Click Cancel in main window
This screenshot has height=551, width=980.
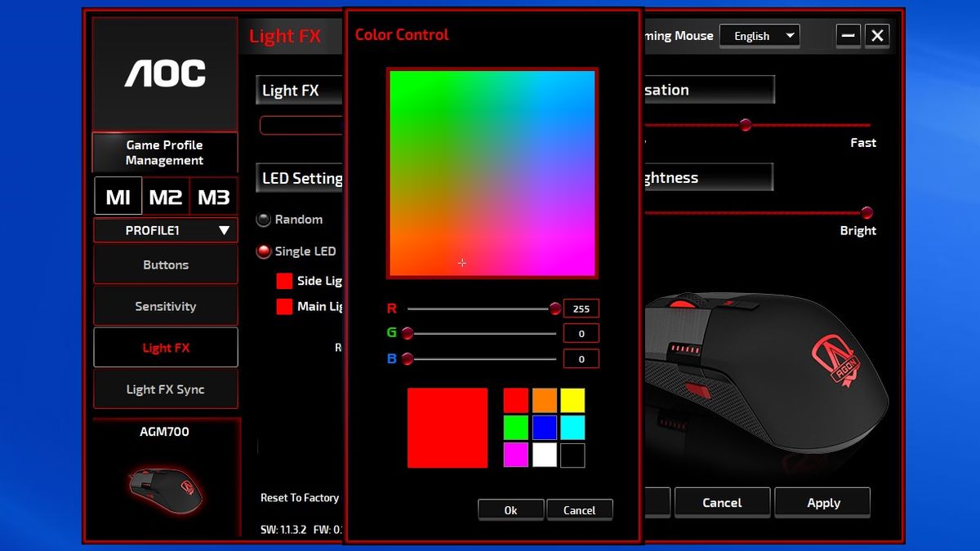(x=722, y=503)
